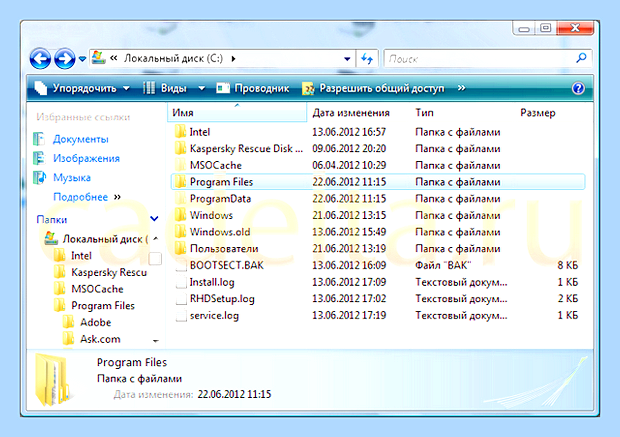Collapse the Папки pane chevron
The width and height of the screenshot is (620, 437).
point(154,219)
